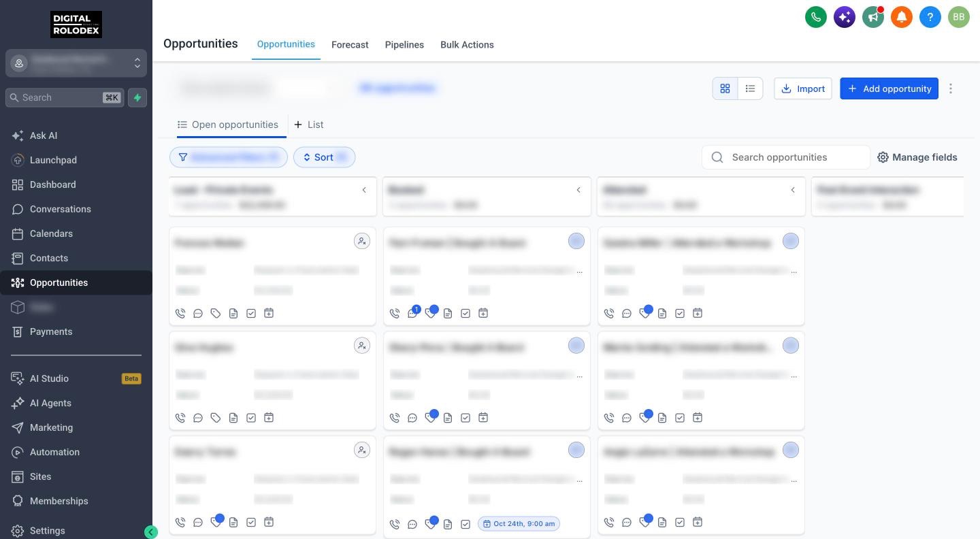Switch to list view layout
The height and width of the screenshot is (539, 980).
click(x=750, y=88)
